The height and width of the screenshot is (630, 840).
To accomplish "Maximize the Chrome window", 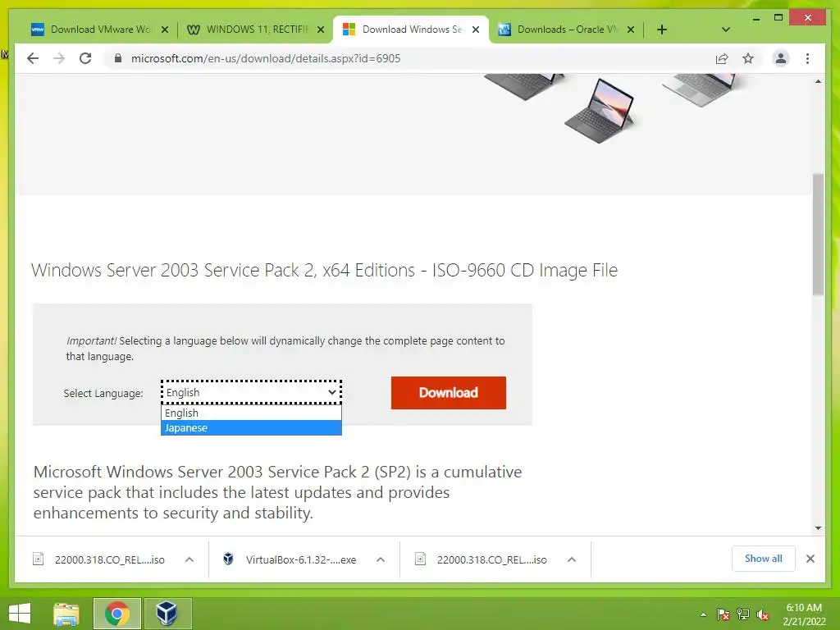I will (778, 18).
